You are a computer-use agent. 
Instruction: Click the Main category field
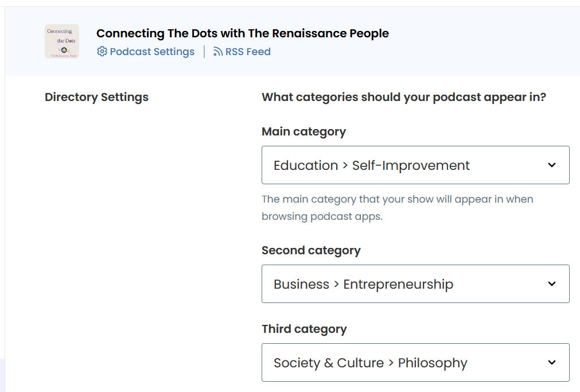coord(402,165)
